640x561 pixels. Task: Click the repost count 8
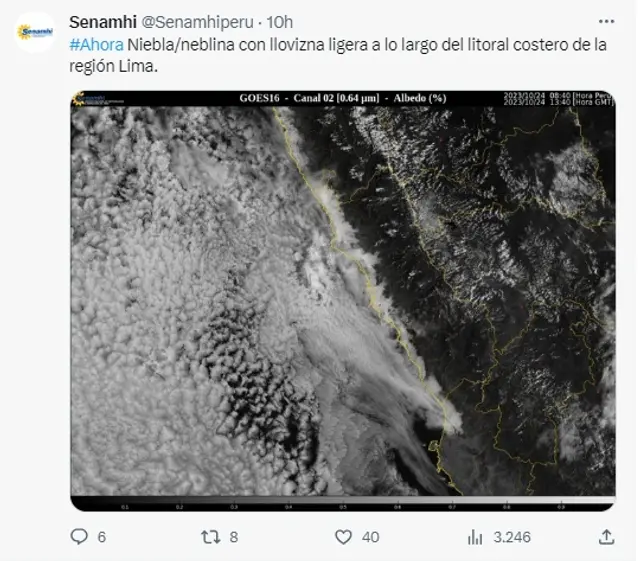233,537
